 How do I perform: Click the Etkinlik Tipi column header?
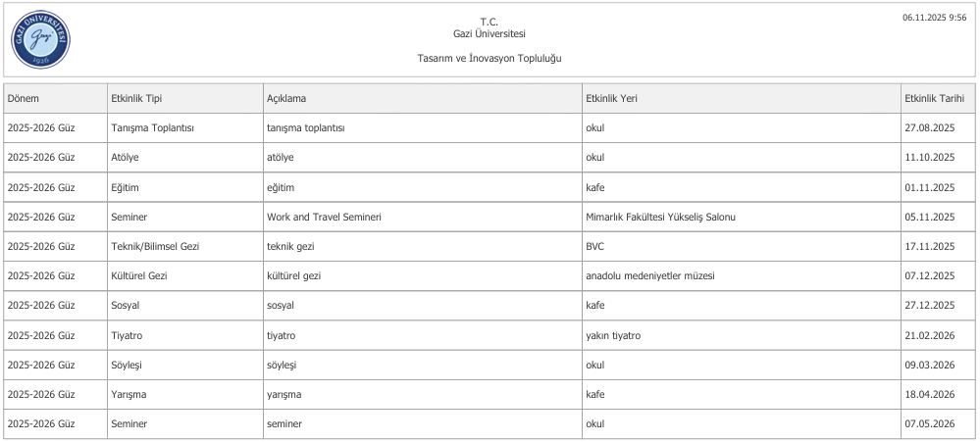coord(137,98)
